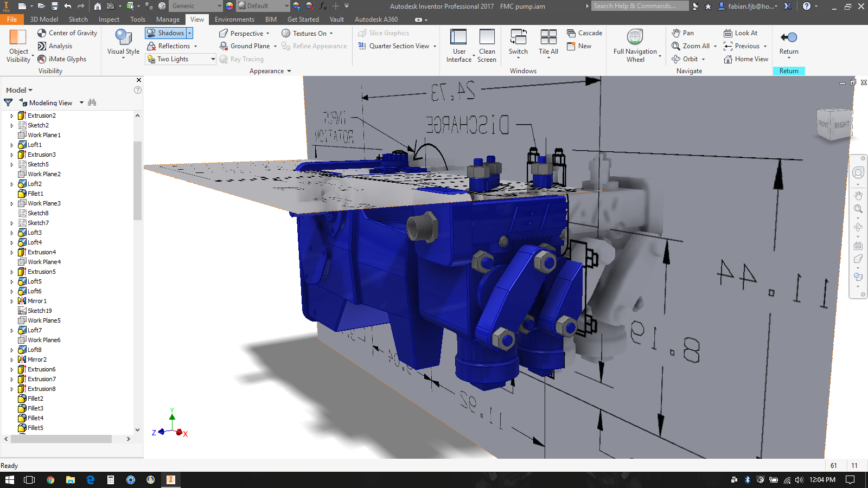The image size is (868, 488).
Task: Click the Slice Graphics tool
Action: 384,33
